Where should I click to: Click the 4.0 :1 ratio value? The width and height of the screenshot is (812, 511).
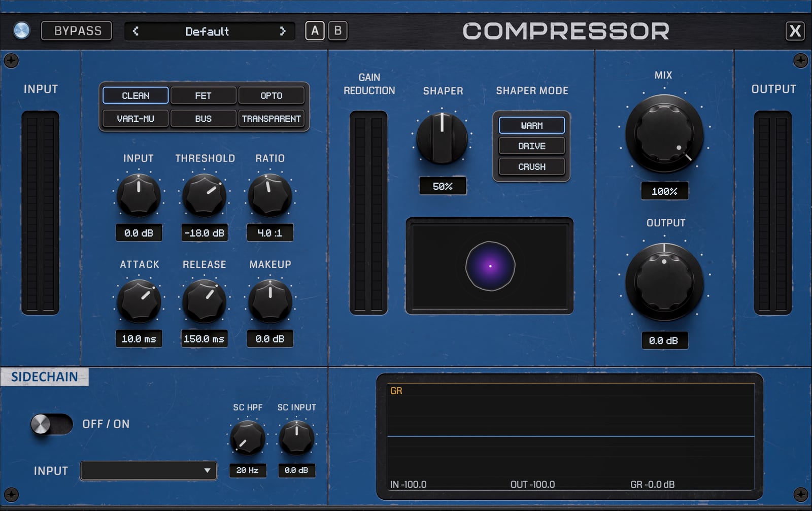[x=270, y=233]
